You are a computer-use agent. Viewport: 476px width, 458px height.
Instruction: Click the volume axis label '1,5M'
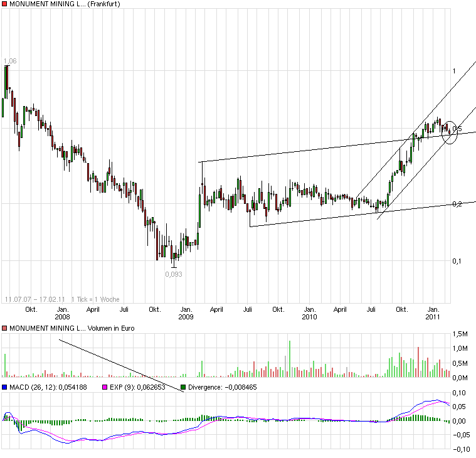click(460, 334)
